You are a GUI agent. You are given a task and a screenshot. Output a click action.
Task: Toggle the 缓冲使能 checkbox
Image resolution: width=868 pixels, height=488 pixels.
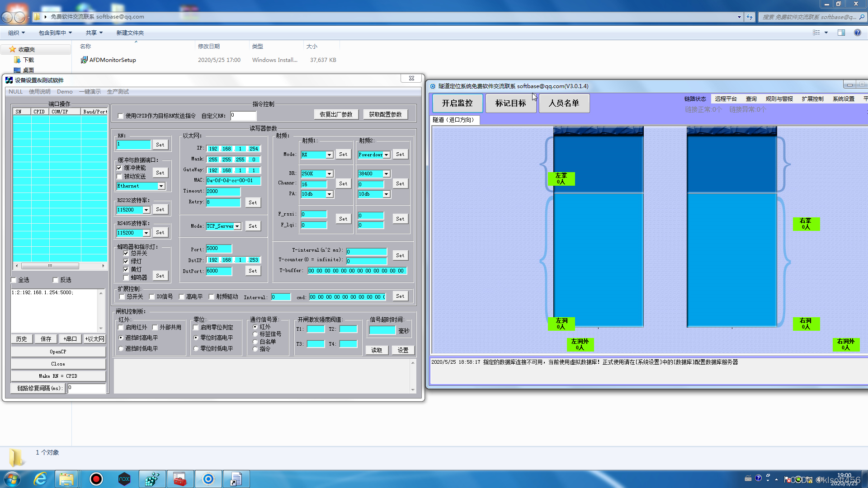click(120, 168)
